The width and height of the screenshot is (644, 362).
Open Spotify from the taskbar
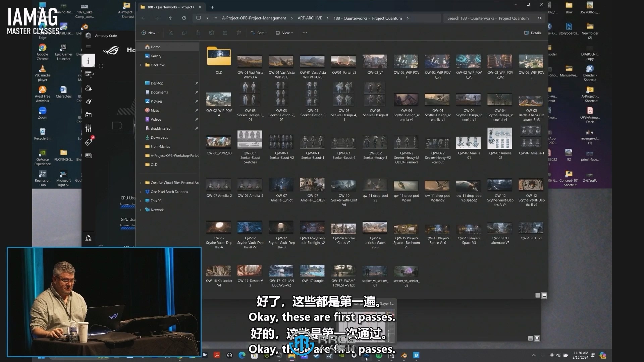click(x=379, y=355)
